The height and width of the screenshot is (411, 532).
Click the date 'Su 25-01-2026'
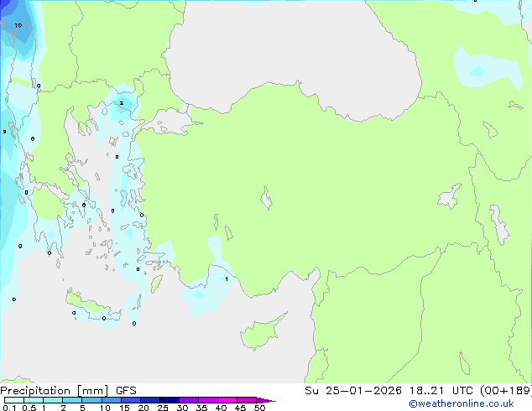(353, 391)
